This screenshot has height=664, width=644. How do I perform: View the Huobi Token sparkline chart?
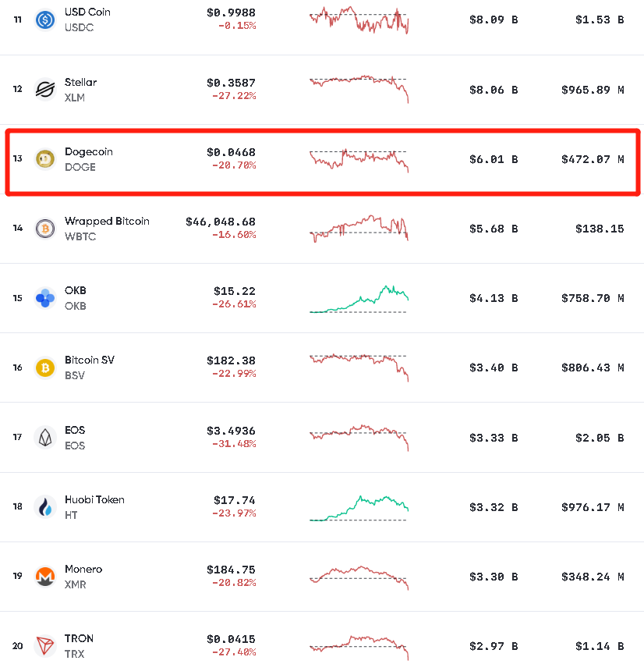(359, 507)
